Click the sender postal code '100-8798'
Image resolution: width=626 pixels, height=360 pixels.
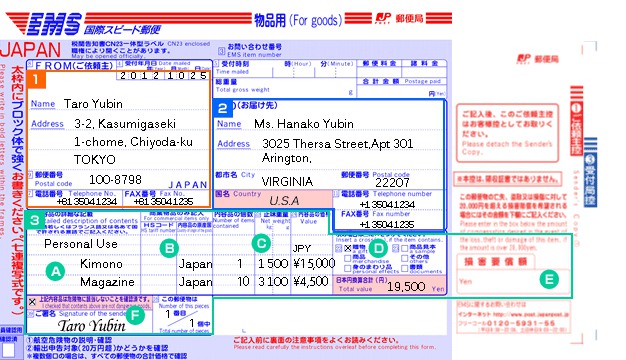pyautogui.click(x=115, y=180)
